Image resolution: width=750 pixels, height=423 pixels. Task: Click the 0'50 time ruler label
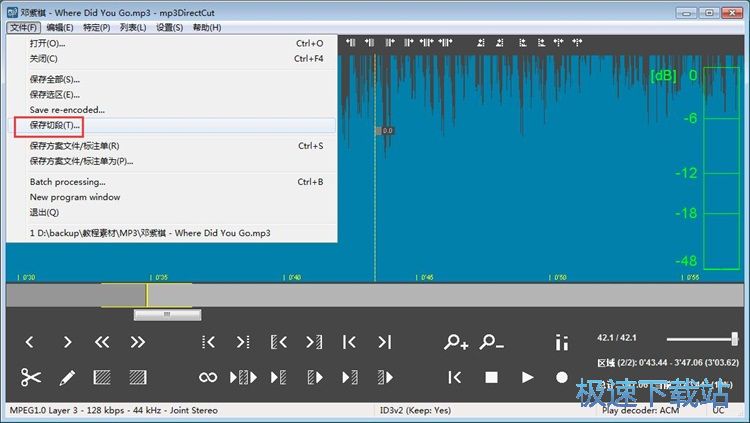point(560,278)
